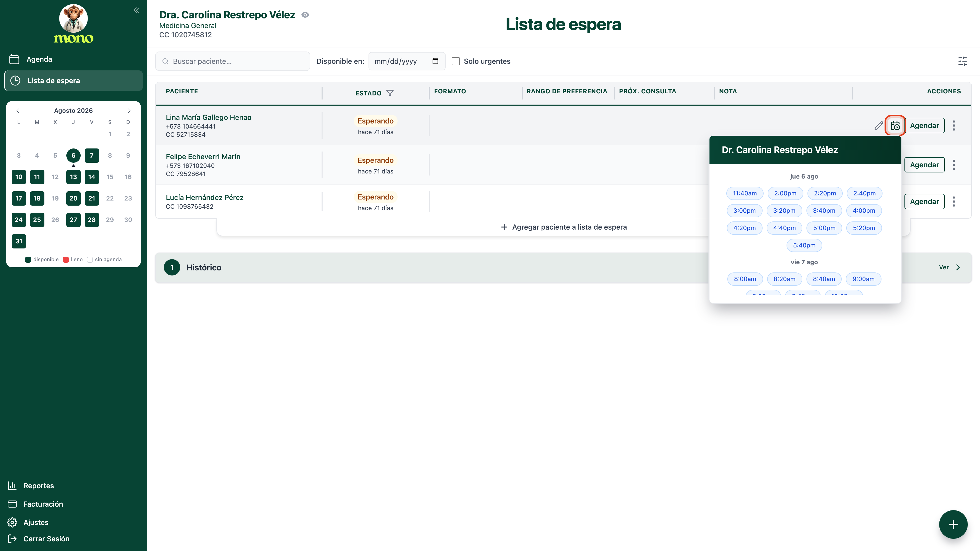
Task: Click patient name Lina María Gallego Henao
Action: 209,118
